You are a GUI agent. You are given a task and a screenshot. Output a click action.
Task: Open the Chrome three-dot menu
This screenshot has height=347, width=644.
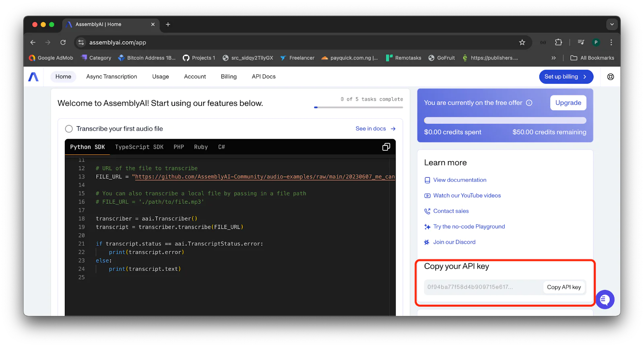pyautogui.click(x=611, y=42)
